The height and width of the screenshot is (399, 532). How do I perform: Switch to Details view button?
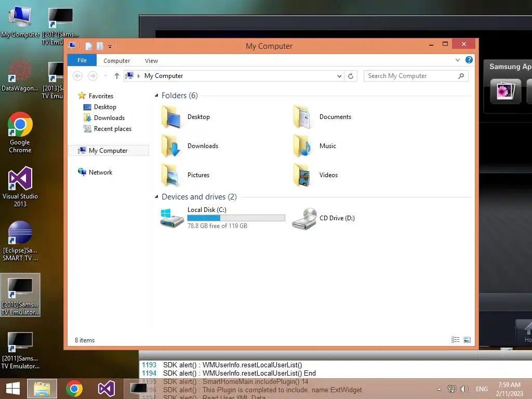(455, 340)
